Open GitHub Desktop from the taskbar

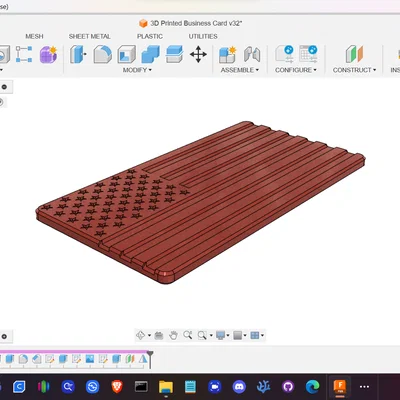pyautogui.click(x=288, y=387)
